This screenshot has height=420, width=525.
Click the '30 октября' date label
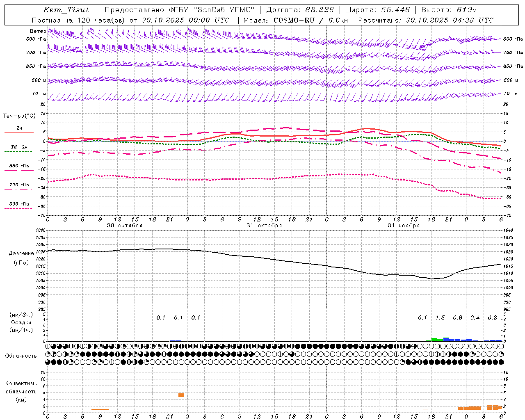coord(125,226)
